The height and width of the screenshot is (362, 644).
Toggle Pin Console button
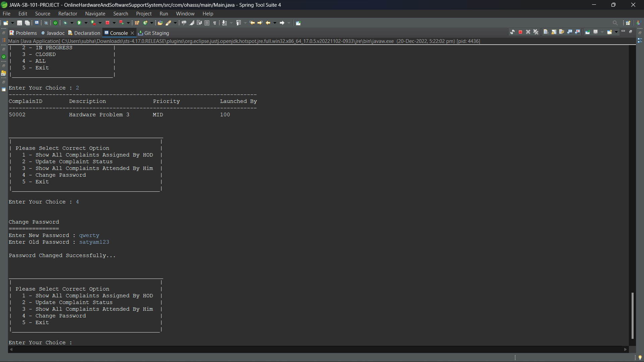pos(587,32)
